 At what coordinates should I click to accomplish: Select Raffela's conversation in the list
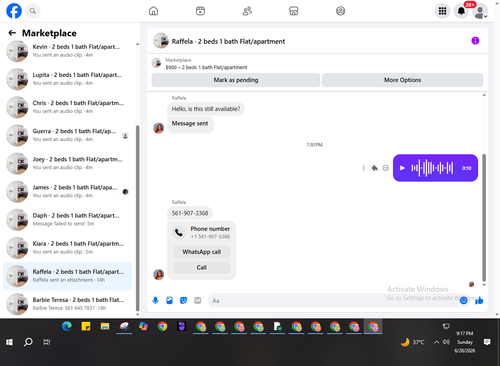[x=67, y=276]
